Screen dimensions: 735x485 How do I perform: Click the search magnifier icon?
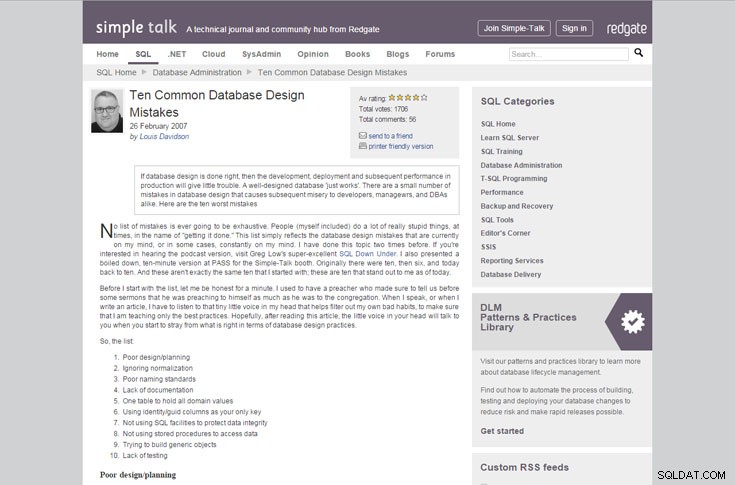[638, 52]
